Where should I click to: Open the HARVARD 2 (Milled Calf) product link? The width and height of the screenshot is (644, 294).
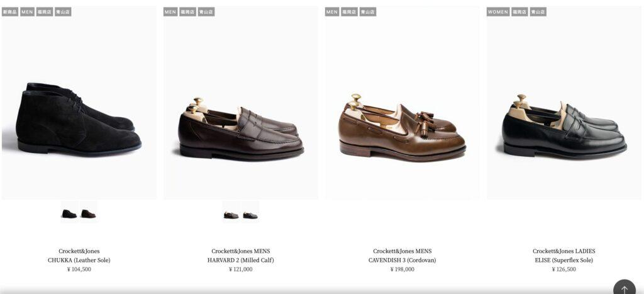click(241, 260)
